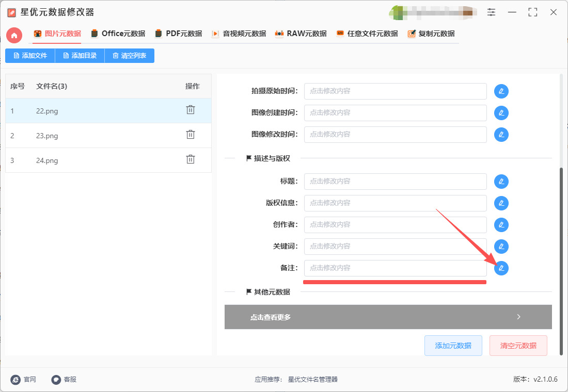568x392 pixels.
Task: Click the 添加目录 button
Action: (x=80, y=56)
